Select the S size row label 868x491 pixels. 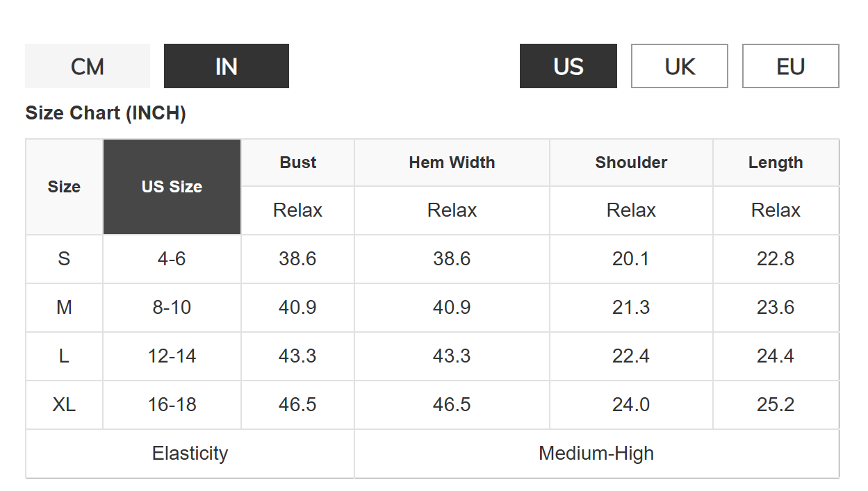coord(64,259)
